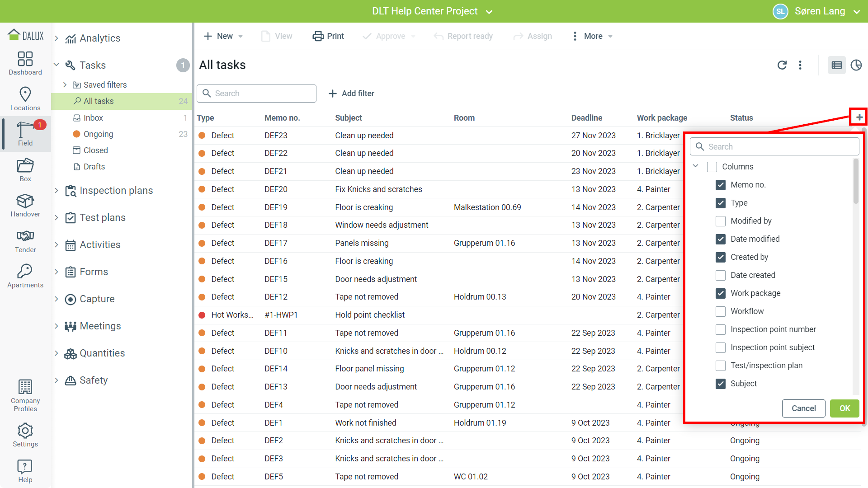Check the Workflow column checkbox
This screenshot has height=488, width=868.
click(721, 311)
